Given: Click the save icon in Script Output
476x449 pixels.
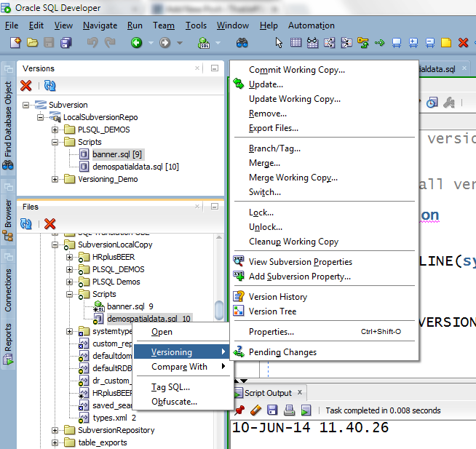Looking at the screenshot, I should click(272, 410).
